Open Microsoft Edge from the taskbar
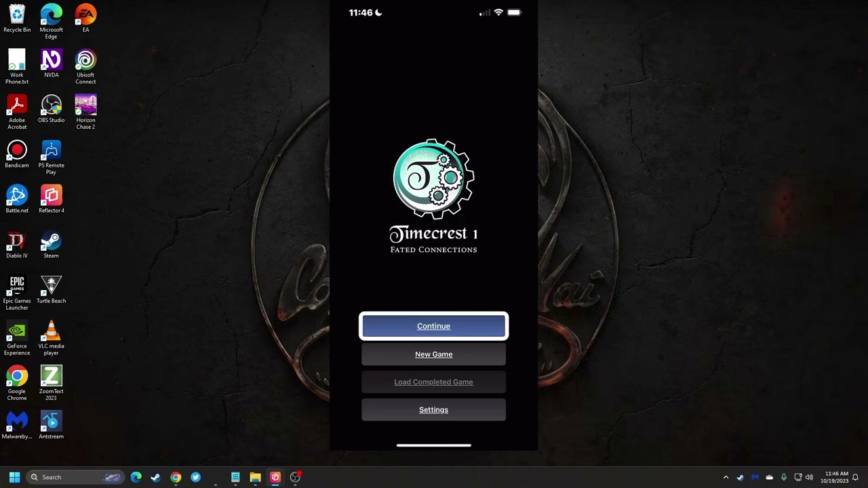Screen dimensions: 868x488 pos(136,477)
